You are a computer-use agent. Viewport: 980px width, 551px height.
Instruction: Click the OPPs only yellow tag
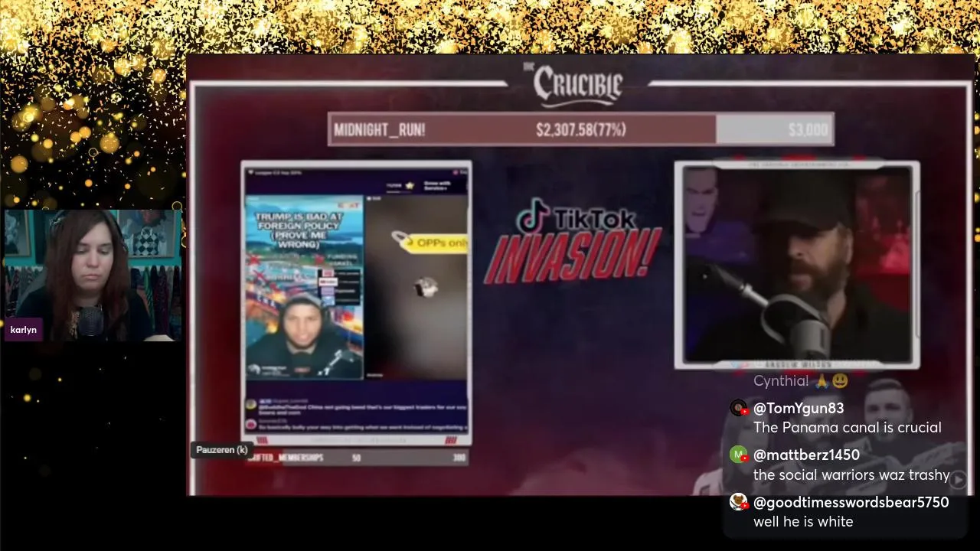tap(435, 243)
